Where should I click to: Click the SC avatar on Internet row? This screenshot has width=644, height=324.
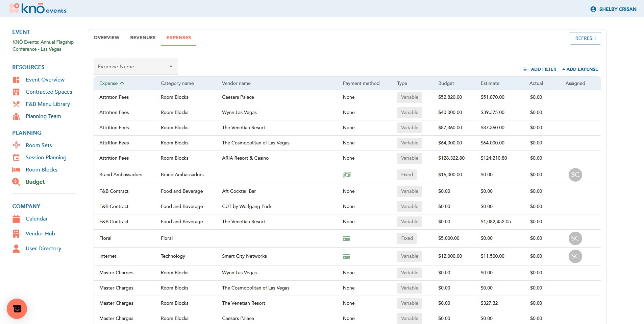pos(575,256)
